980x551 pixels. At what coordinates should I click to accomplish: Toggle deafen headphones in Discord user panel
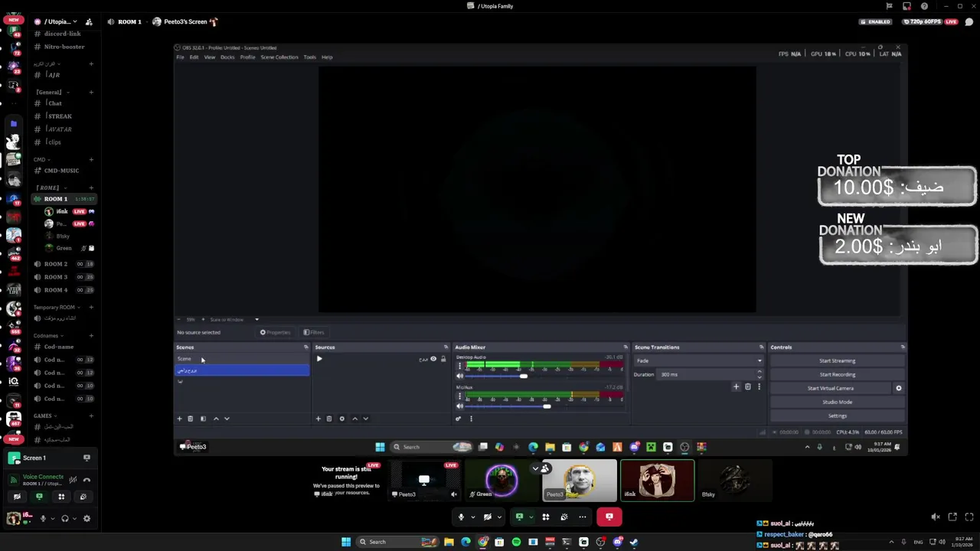(65, 519)
